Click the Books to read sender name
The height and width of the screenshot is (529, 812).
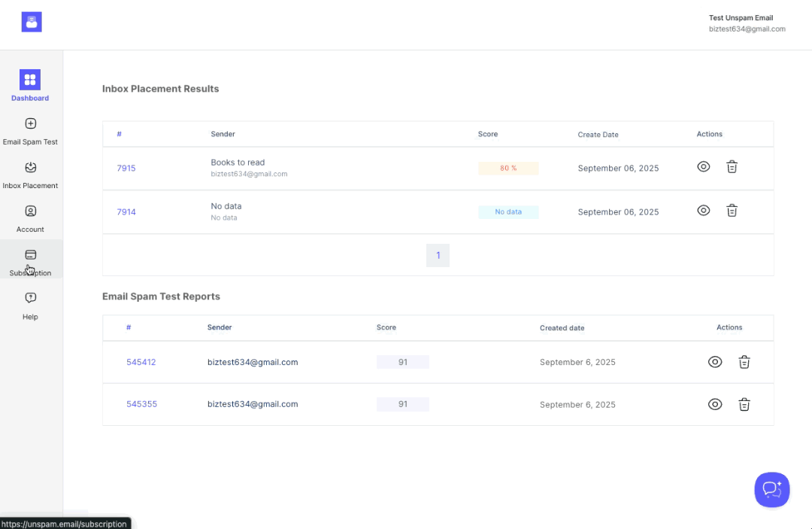238,163
